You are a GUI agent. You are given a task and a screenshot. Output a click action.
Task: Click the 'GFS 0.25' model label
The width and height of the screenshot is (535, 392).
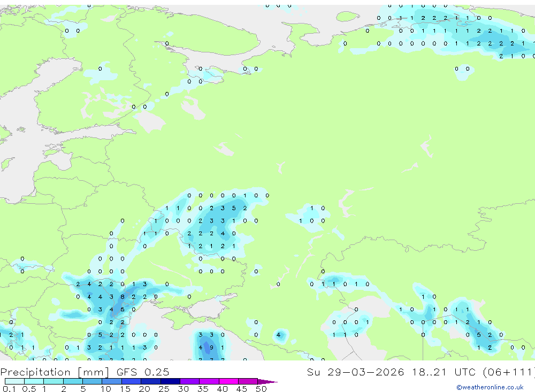(143, 372)
